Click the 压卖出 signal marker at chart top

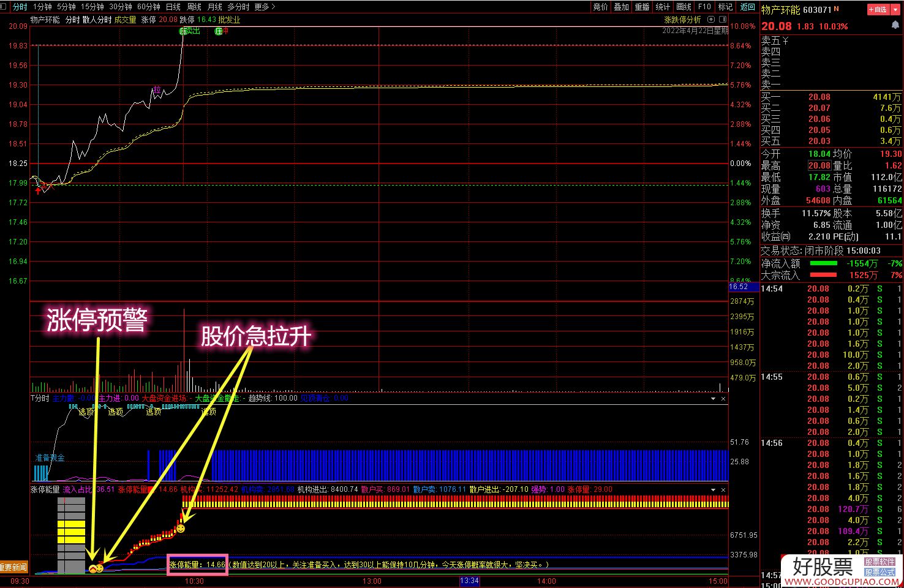point(190,31)
